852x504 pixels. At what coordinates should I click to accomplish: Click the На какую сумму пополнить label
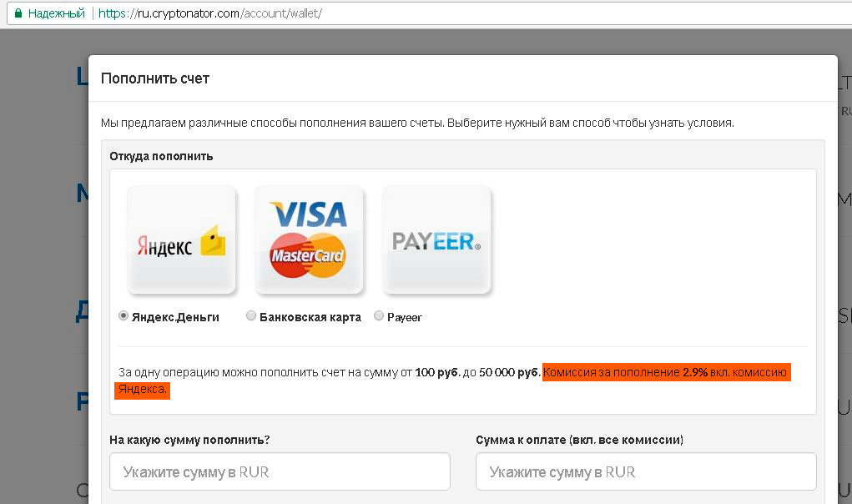pos(189,440)
